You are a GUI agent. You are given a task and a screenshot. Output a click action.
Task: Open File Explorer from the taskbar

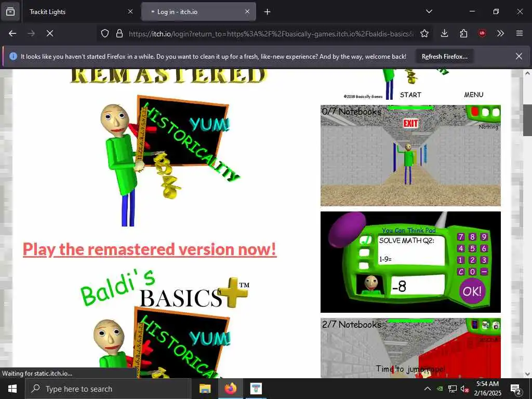(205, 389)
